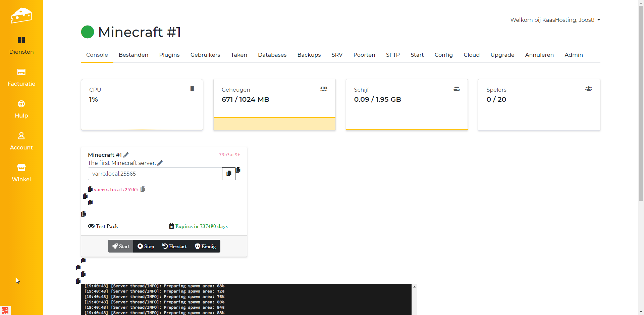Open the Hulp support section
644x315 pixels.
[21, 109]
